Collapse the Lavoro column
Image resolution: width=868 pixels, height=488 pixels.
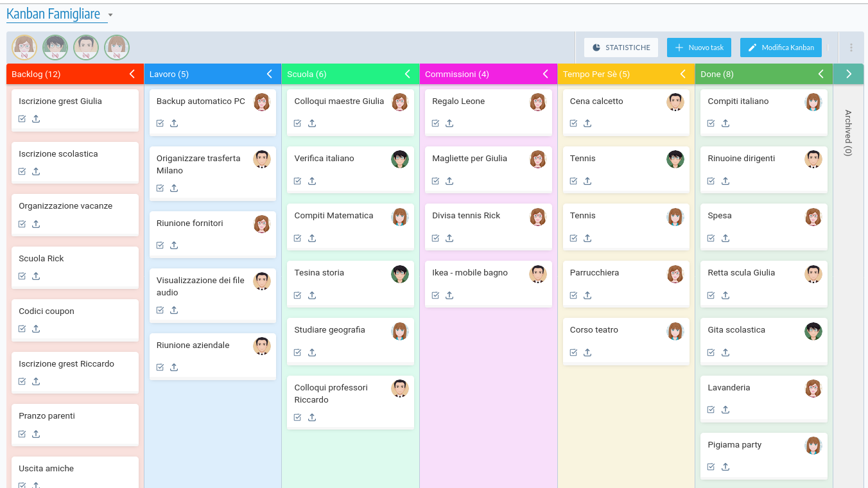(x=270, y=74)
